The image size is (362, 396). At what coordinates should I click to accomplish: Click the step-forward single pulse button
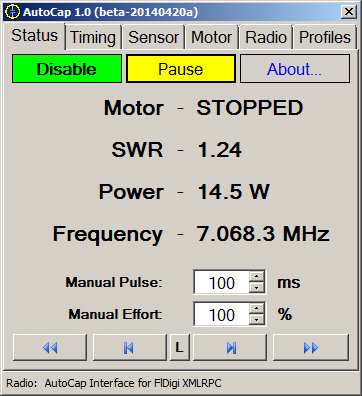[x=230, y=348]
